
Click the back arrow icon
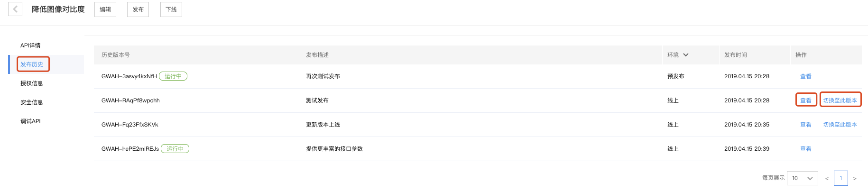click(x=15, y=9)
